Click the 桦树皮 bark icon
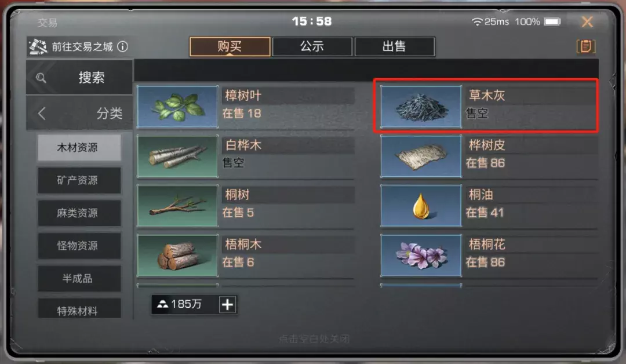The width and height of the screenshot is (626, 364). (421, 156)
